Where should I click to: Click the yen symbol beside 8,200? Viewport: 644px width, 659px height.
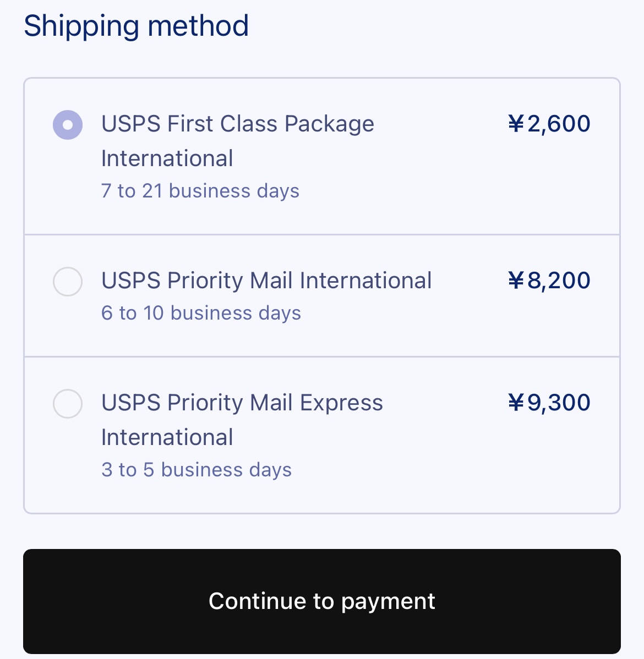coord(516,281)
